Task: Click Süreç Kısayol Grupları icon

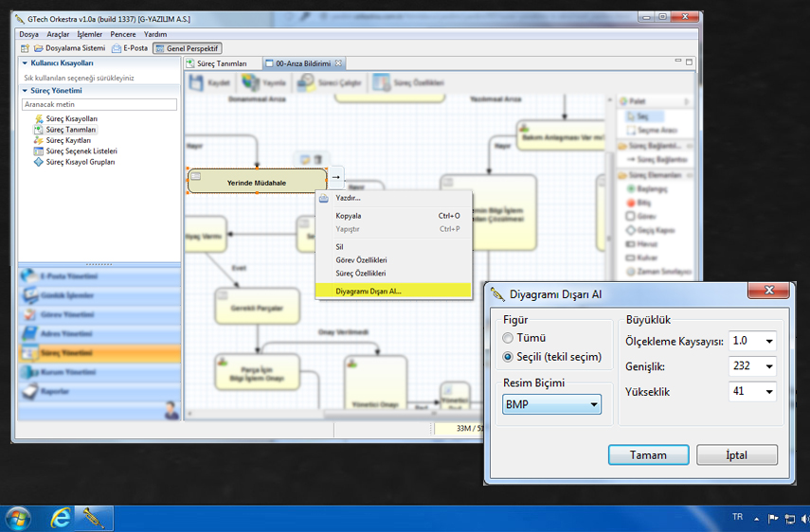Action: coord(39,162)
